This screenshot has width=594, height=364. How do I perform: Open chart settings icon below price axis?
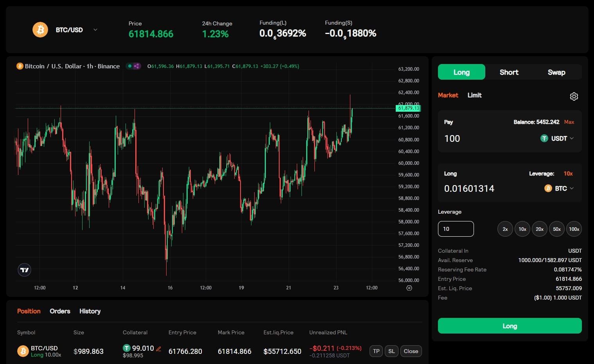409,288
